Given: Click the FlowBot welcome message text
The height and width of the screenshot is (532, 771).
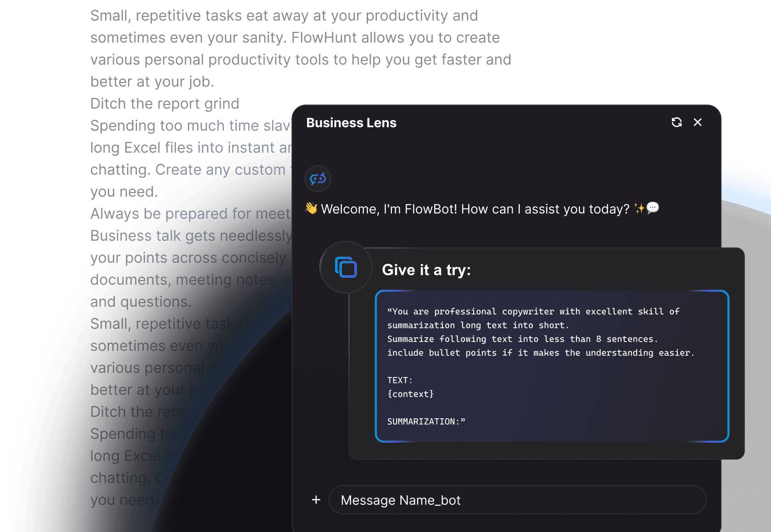Looking at the screenshot, I should 475,209.
